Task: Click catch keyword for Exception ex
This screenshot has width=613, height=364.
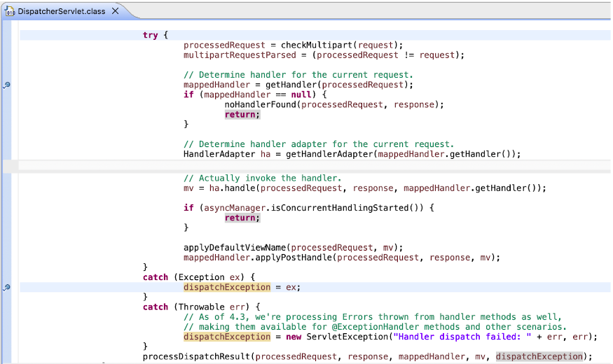Action: click(156, 277)
